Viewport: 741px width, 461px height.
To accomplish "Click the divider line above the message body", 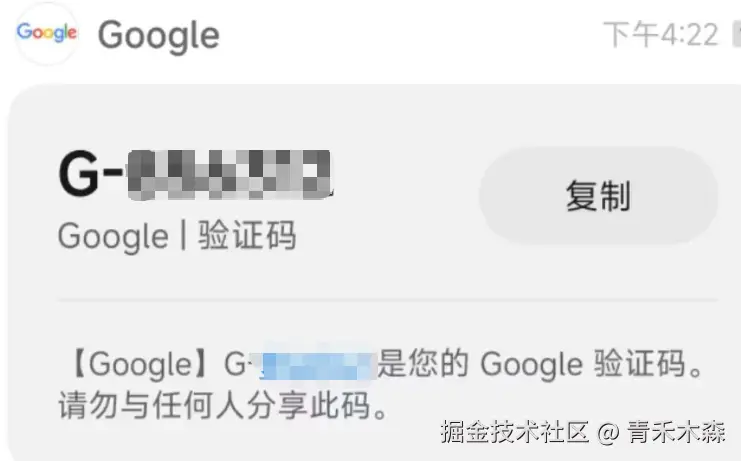I will click(x=388, y=300).
